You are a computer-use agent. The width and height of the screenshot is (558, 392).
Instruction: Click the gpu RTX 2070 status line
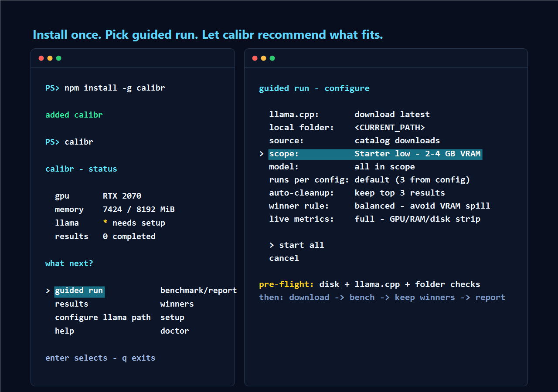(98, 196)
